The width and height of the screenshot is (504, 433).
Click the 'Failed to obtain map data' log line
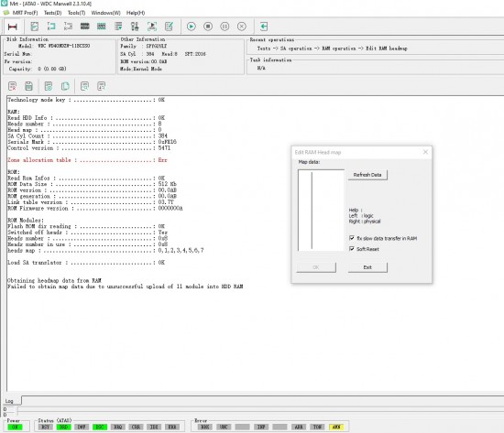click(x=126, y=287)
